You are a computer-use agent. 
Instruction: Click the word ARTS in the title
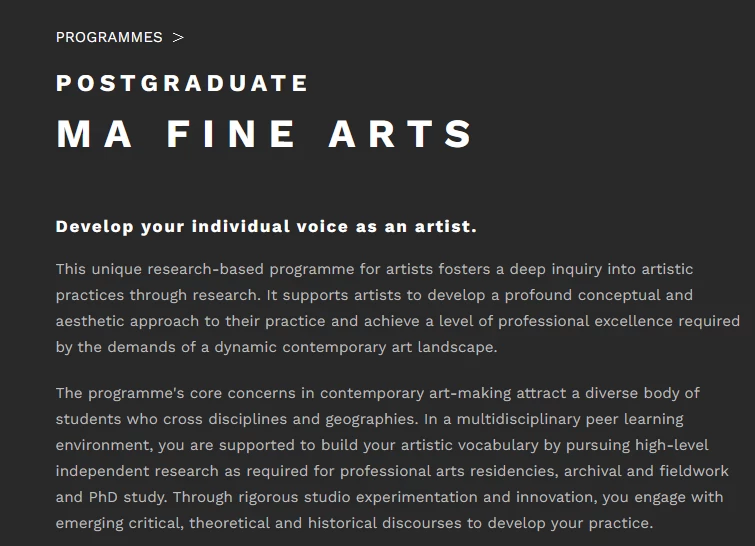tap(401, 133)
